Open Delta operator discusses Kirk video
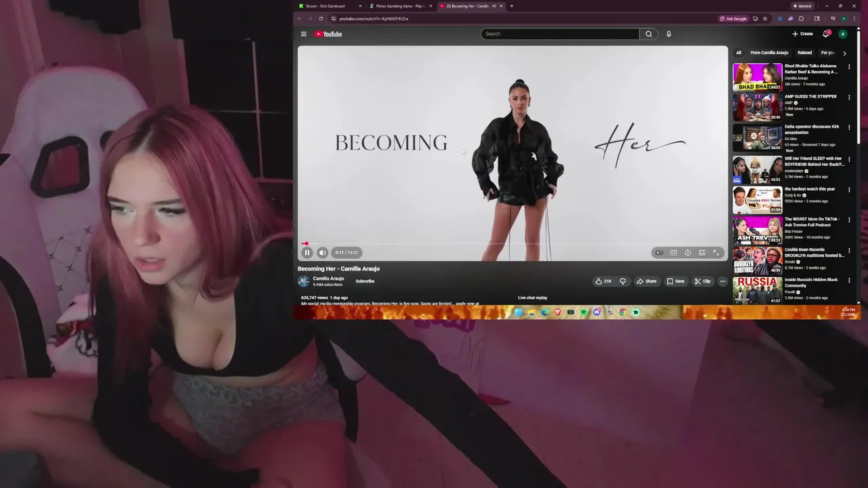The image size is (868, 488). (757, 138)
